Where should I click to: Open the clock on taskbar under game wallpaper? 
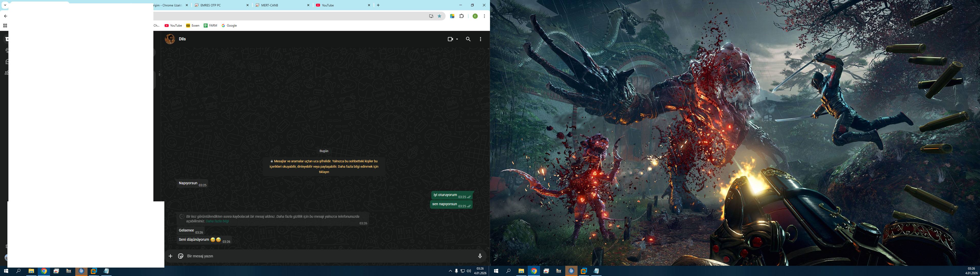(971, 271)
